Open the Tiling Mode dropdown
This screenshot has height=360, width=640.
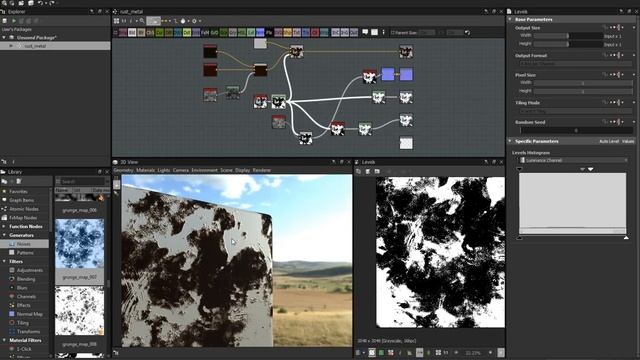576,111
